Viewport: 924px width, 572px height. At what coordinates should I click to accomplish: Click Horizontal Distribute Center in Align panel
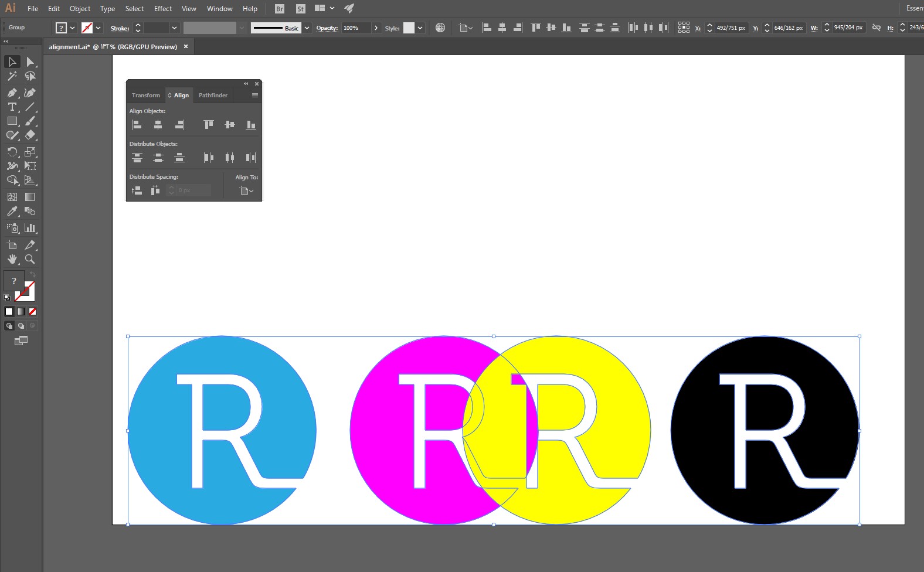pos(230,158)
